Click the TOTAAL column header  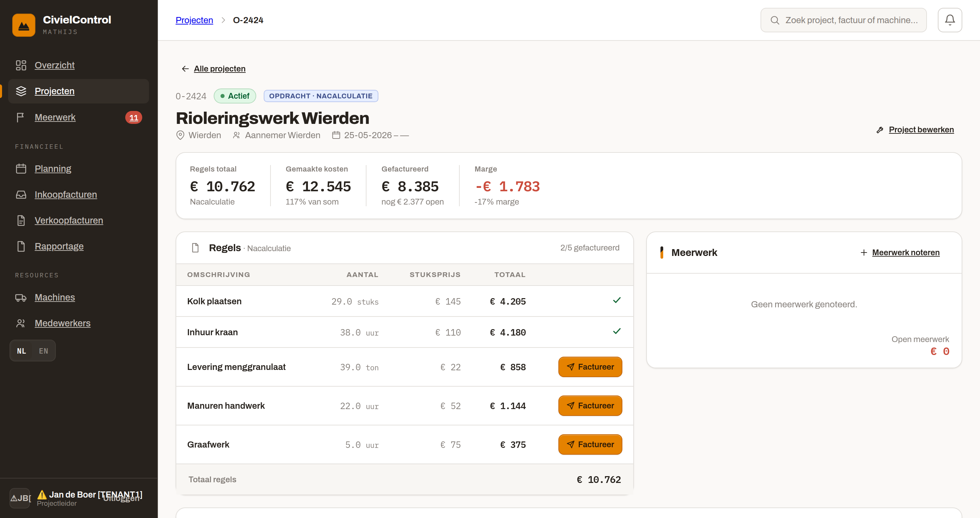(510, 275)
